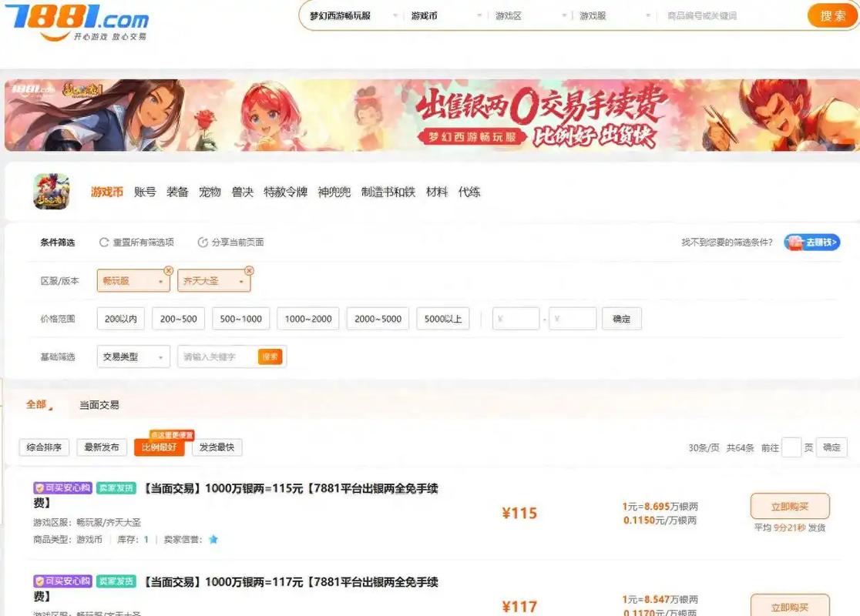Share page via 分享当前页面

[x=231, y=243]
